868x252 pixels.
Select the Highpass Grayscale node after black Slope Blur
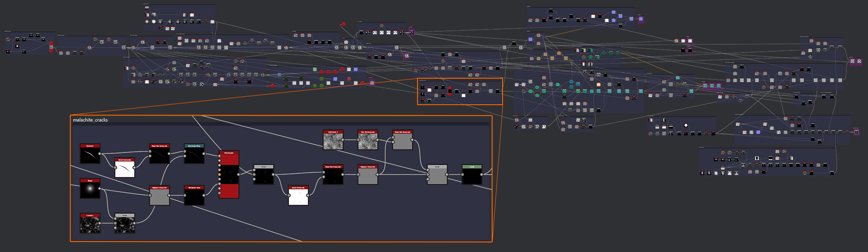(x=368, y=175)
